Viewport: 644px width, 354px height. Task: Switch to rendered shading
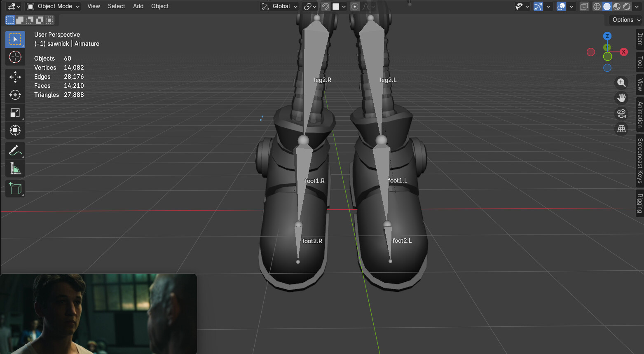[x=627, y=6]
